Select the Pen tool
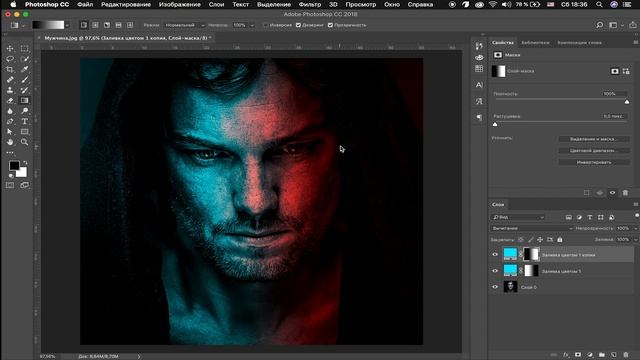Image resolution: width=640 pixels, height=360 pixels. (10, 121)
